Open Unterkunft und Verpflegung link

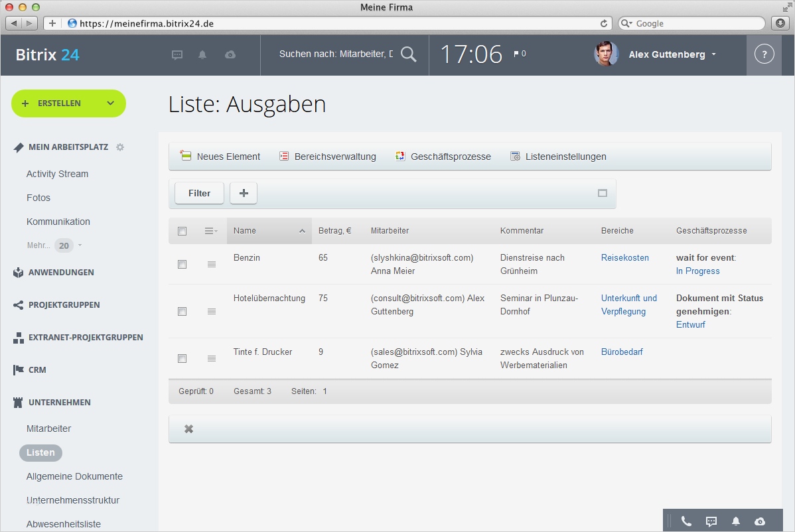click(628, 305)
